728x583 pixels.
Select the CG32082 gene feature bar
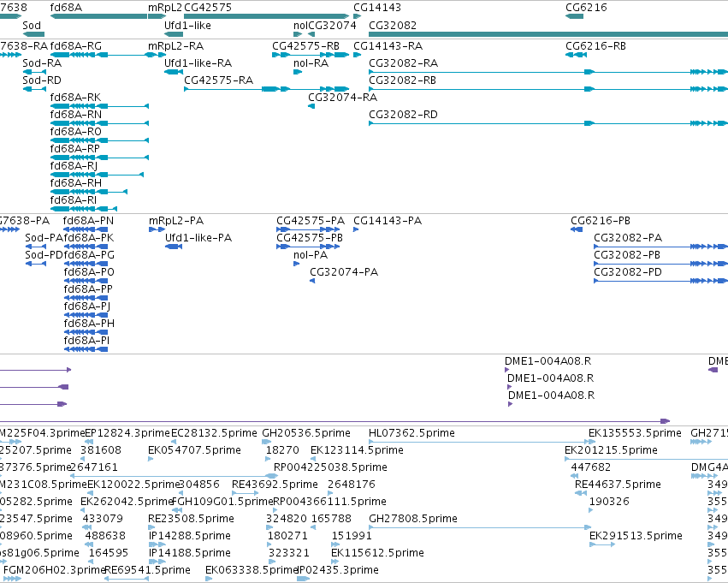tap(548, 34)
